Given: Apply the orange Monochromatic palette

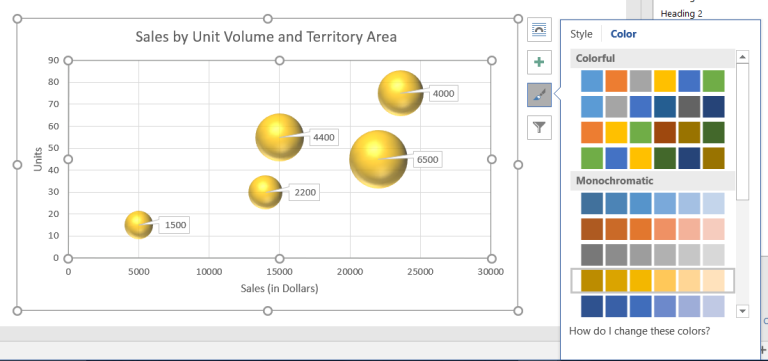Looking at the screenshot, I should (x=652, y=229).
